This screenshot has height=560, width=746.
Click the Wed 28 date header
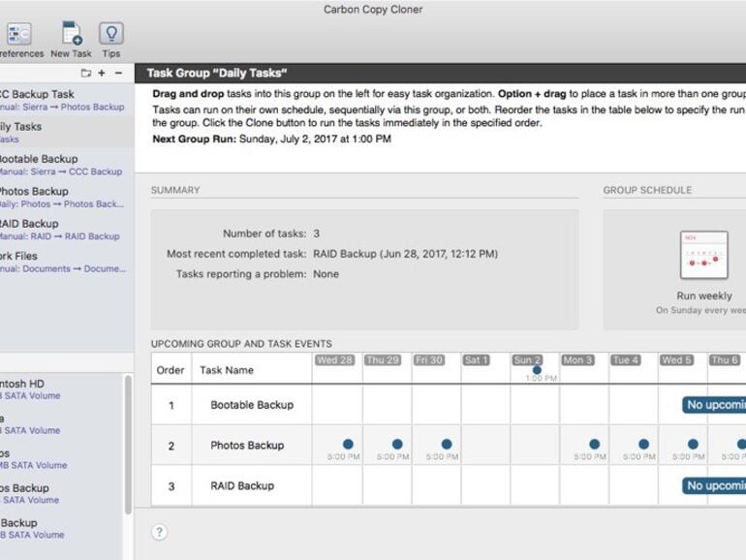(334, 360)
